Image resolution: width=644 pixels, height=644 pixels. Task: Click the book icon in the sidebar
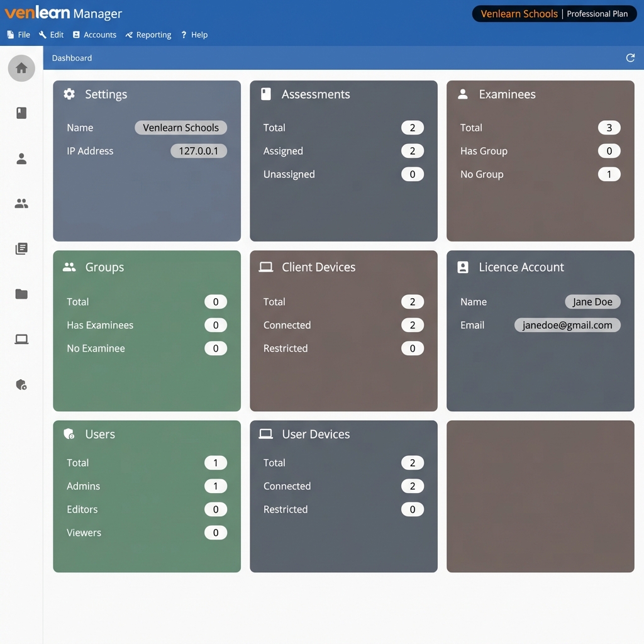point(21,113)
